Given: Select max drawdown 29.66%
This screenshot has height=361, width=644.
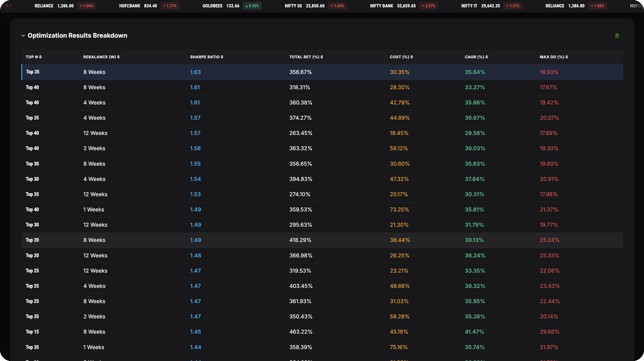Looking at the screenshot, I should click(x=550, y=332).
